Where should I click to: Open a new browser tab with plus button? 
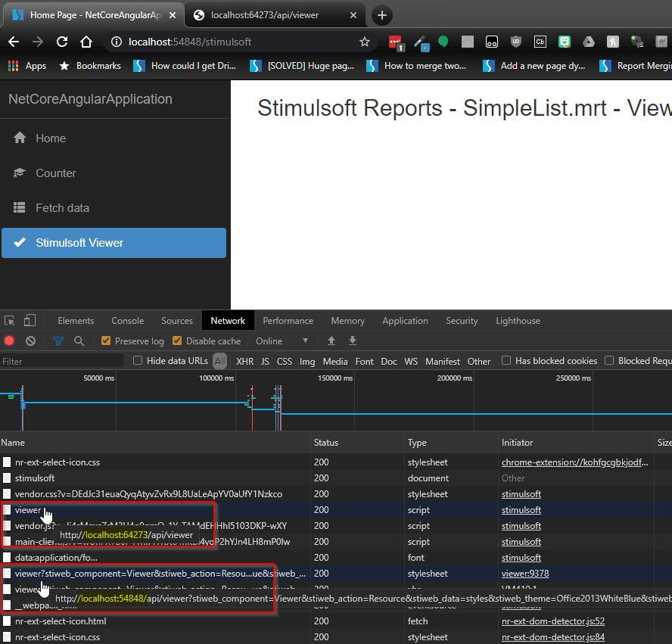click(x=381, y=15)
